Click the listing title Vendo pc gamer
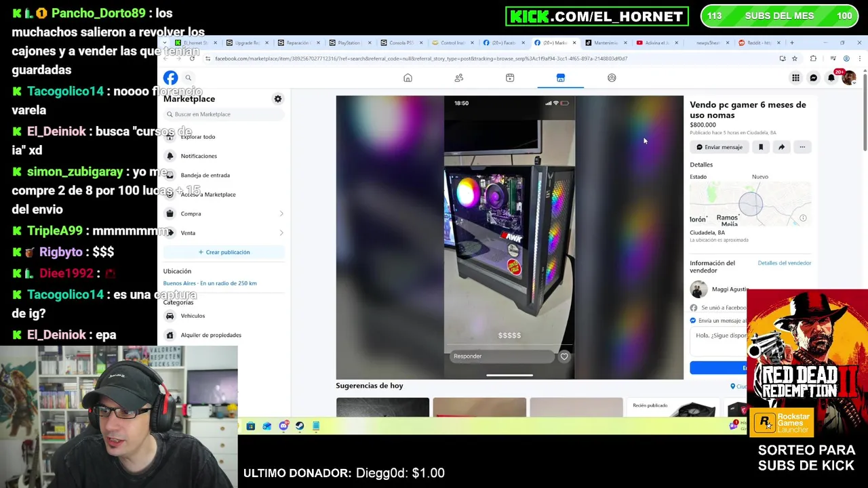This screenshot has height=488, width=868. [748, 109]
